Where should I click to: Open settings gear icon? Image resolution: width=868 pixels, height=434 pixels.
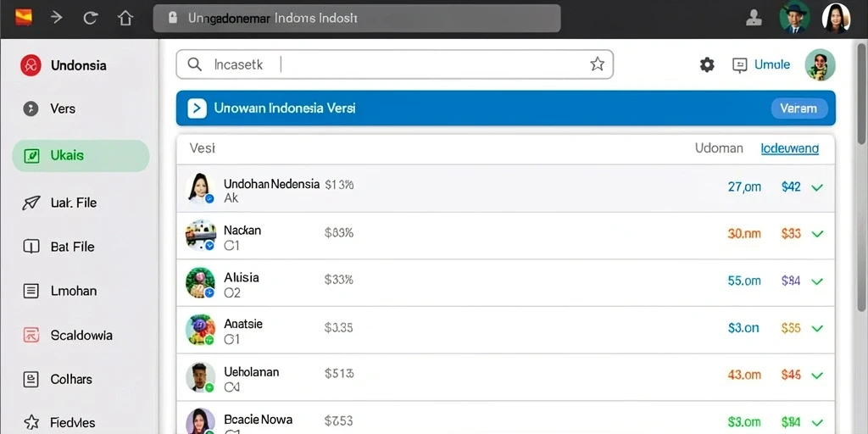tap(707, 64)
